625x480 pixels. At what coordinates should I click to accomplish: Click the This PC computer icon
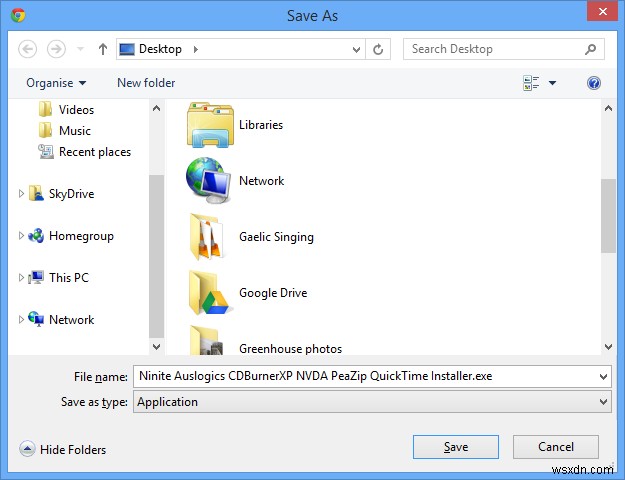coord(36,277)
